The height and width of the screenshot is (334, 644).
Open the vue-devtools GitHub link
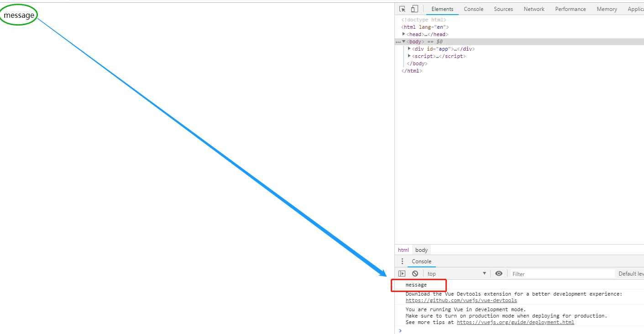(x=461, y=300)
